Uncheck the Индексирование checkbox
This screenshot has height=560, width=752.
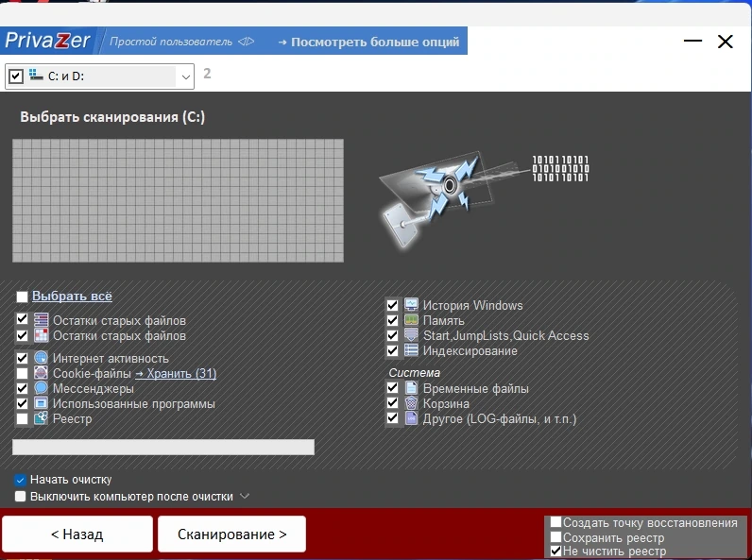coord(392,350)
